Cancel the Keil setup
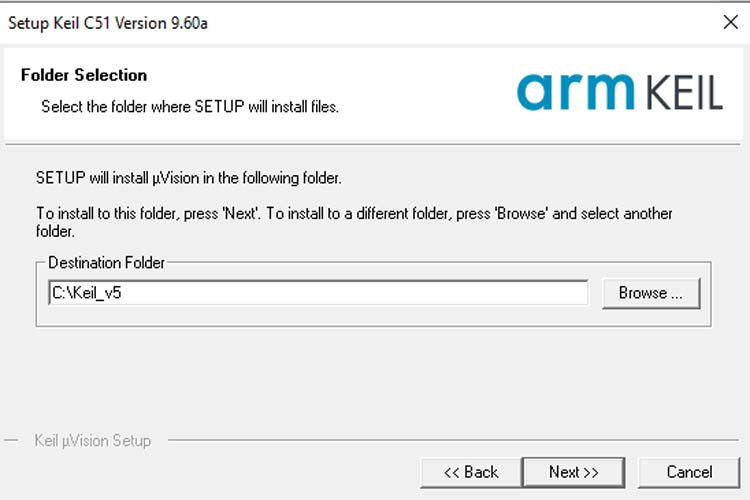This screenshot has width=750, height=500. [689, 472]
